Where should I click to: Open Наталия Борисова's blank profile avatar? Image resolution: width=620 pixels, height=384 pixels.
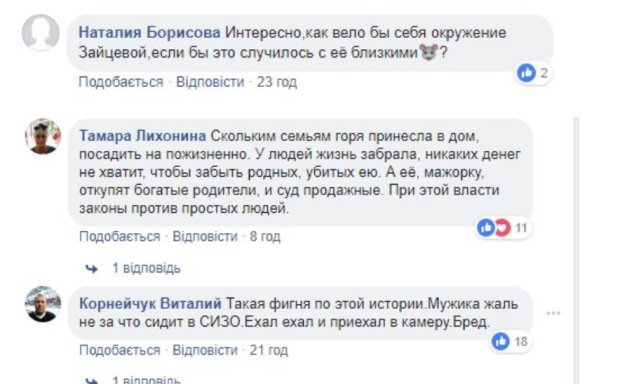(x=41, y=33)
